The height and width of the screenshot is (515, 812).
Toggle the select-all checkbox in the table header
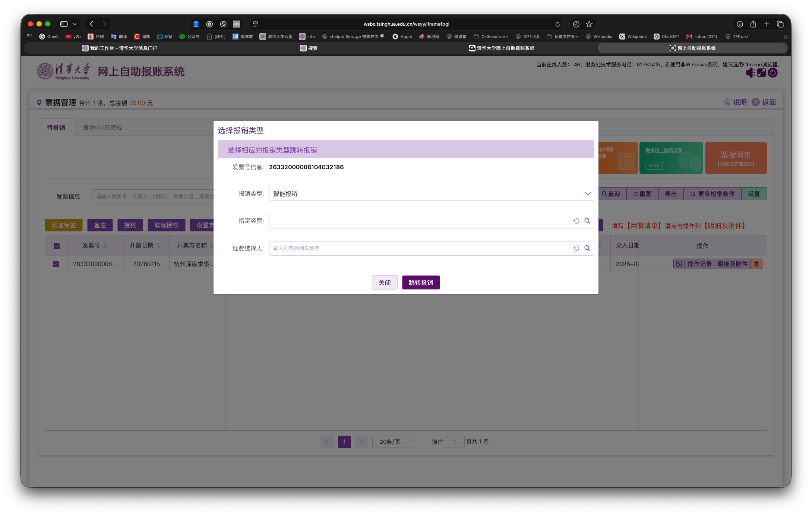(57, 246)
